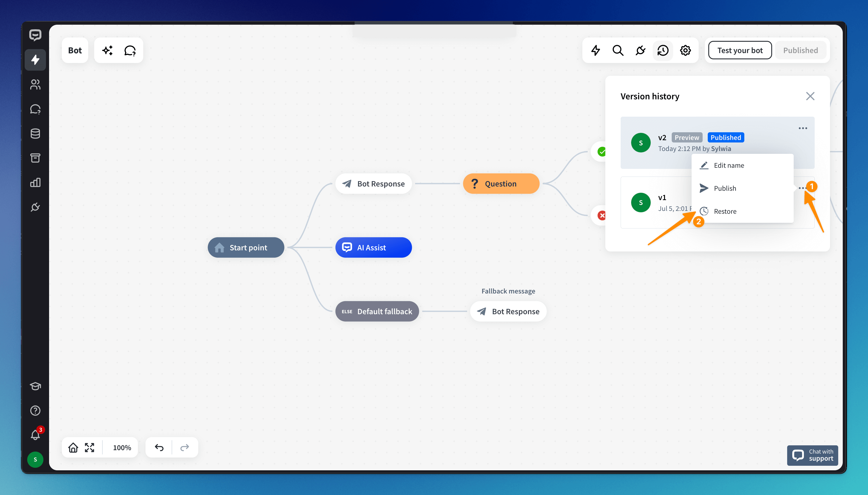
Task: Choose Publish in the version menu
Action: (725, 188)
